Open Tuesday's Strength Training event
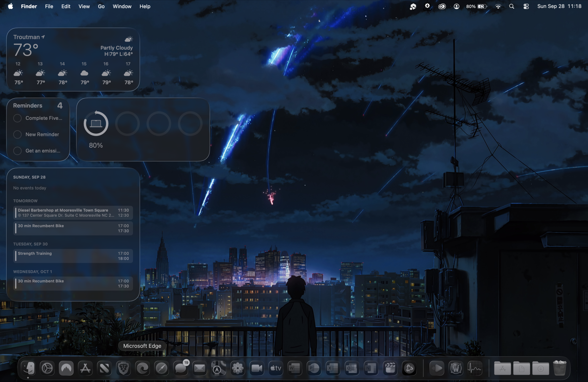588x382 pixels. click(x=73, y=256)
